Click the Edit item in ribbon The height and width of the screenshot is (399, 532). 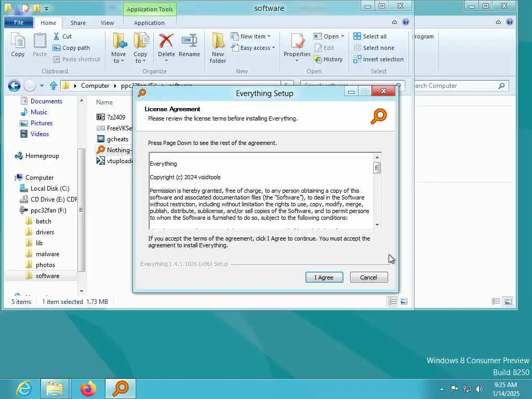point(324,48)
